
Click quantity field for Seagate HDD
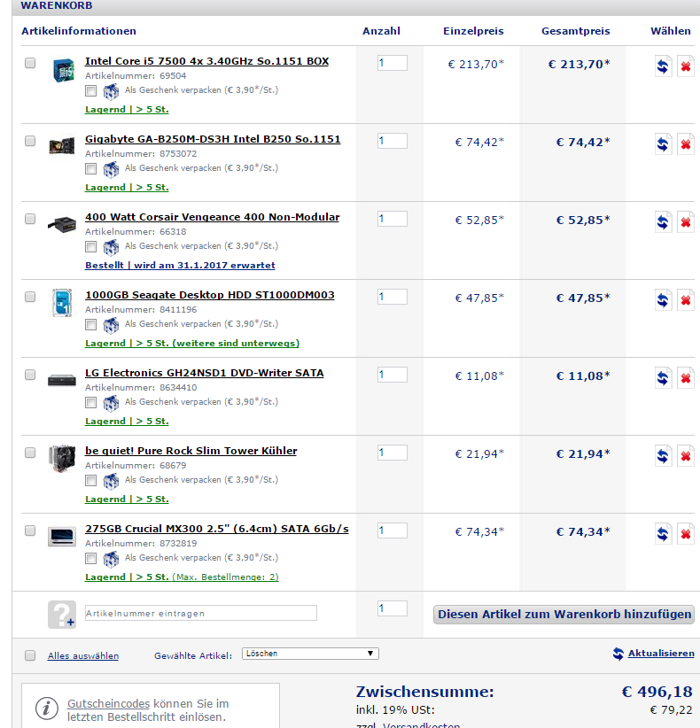393,297
